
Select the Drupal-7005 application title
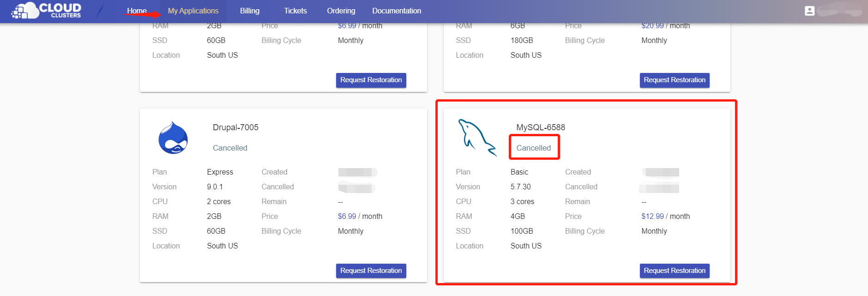pos(235,127)
